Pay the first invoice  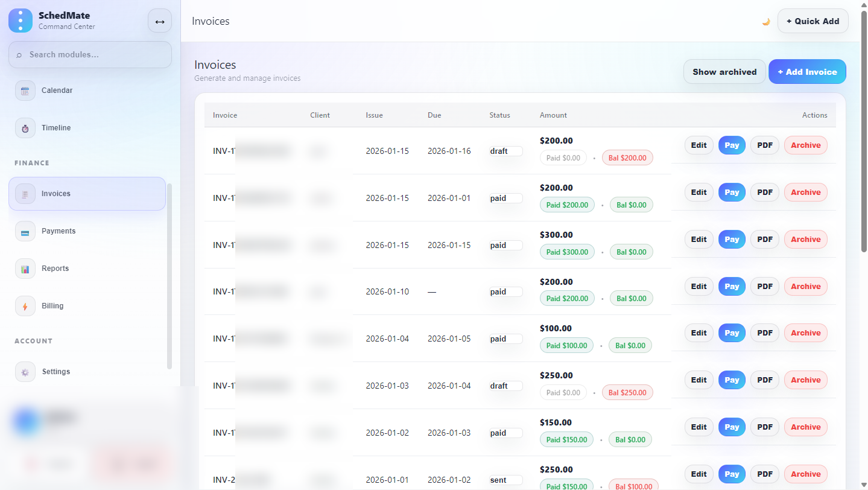tap(731, 145)
